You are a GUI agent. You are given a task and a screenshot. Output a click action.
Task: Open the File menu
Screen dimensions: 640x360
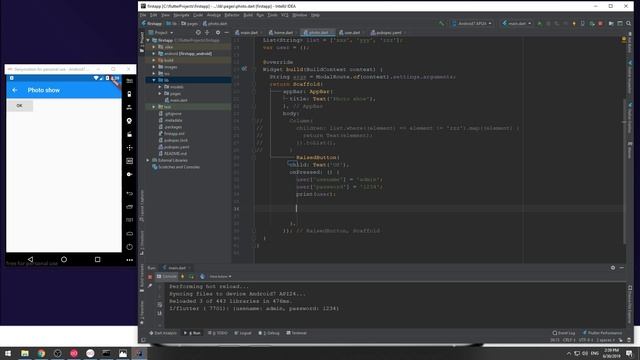click(143, 15)
